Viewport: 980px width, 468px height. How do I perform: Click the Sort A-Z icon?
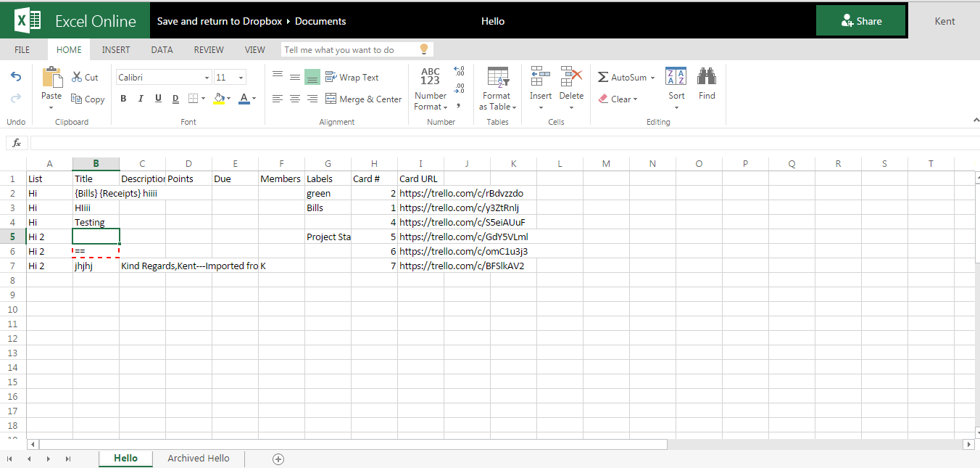(x=676, y=77)
